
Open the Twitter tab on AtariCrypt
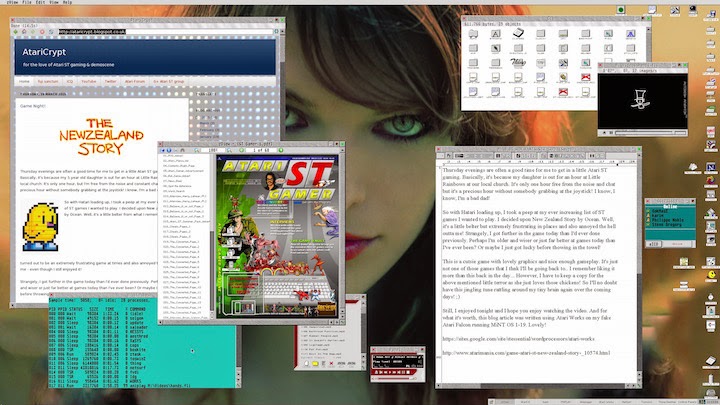tap(111, 81)
